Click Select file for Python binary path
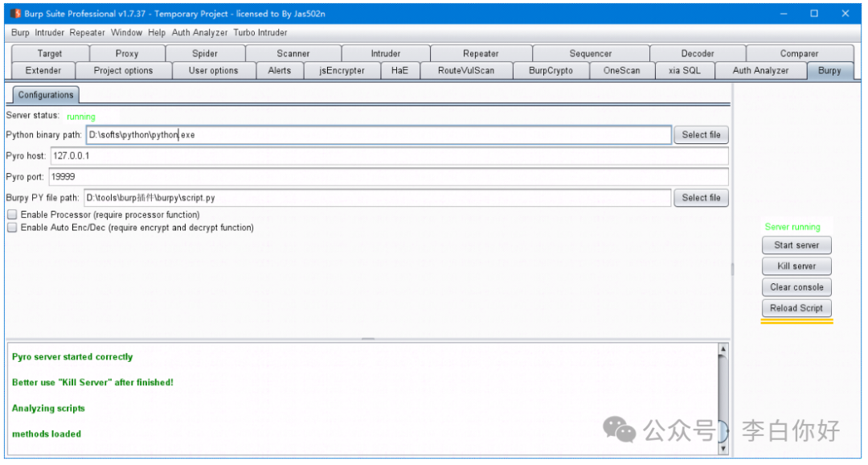Viewport: 868px width, 465px height. point(701,134)
